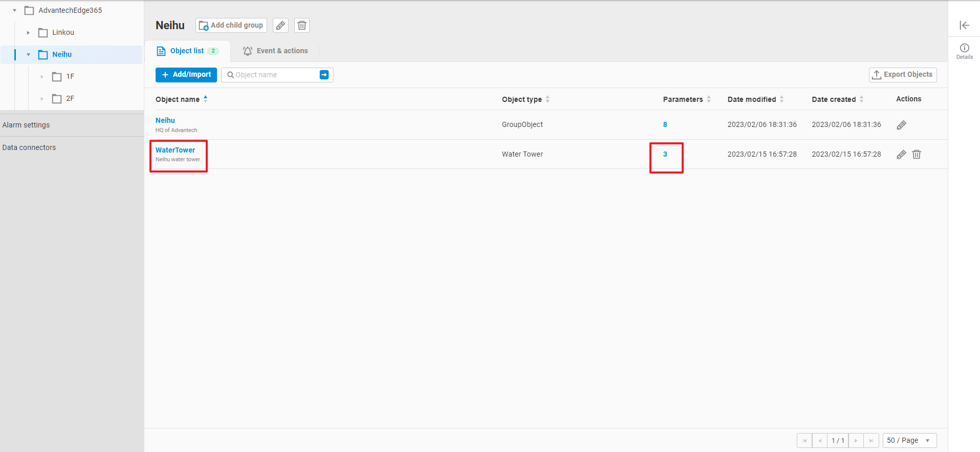Click Export Objects button

click(902, 75)
